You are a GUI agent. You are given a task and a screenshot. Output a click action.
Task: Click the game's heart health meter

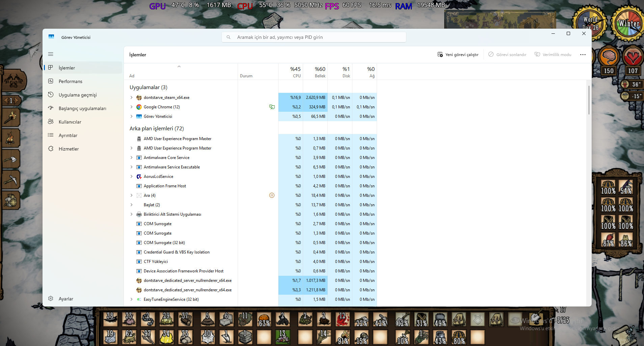click(633, 57)
